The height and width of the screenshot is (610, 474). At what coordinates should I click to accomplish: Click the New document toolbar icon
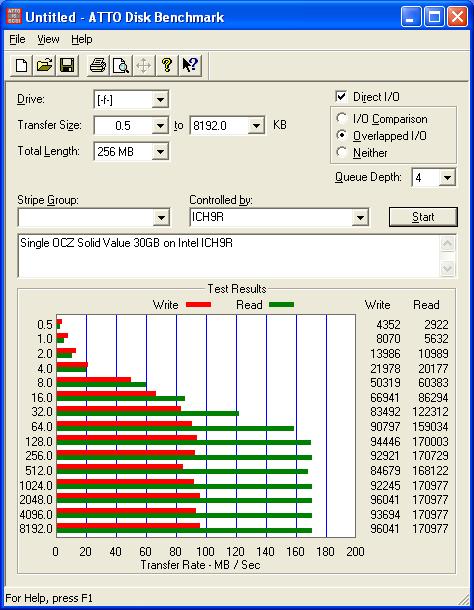(x=21, y=65)
